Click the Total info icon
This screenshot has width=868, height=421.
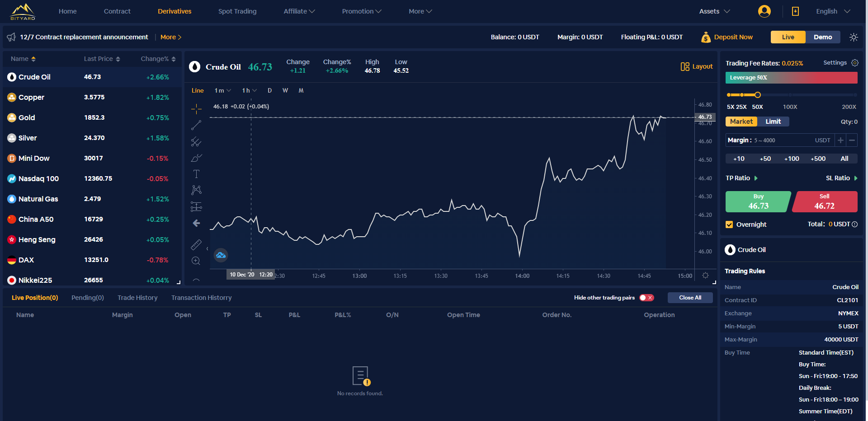pyautogui.click(x=854, y=225)
